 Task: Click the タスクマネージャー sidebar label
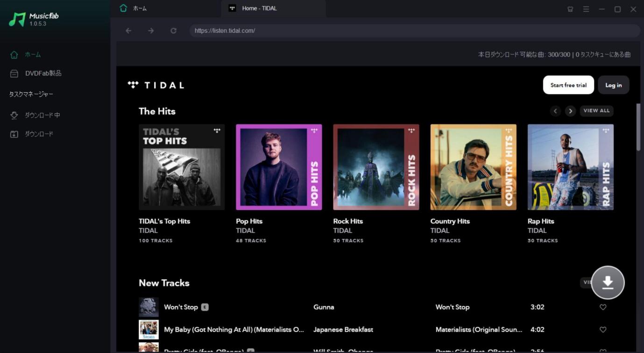click(31, 94)
